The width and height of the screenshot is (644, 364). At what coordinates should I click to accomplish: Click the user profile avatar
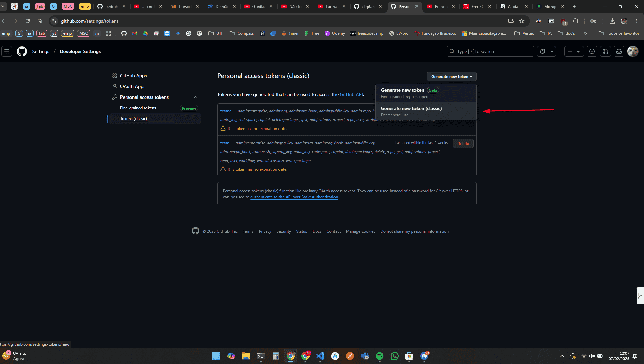(x=633, y=51)
